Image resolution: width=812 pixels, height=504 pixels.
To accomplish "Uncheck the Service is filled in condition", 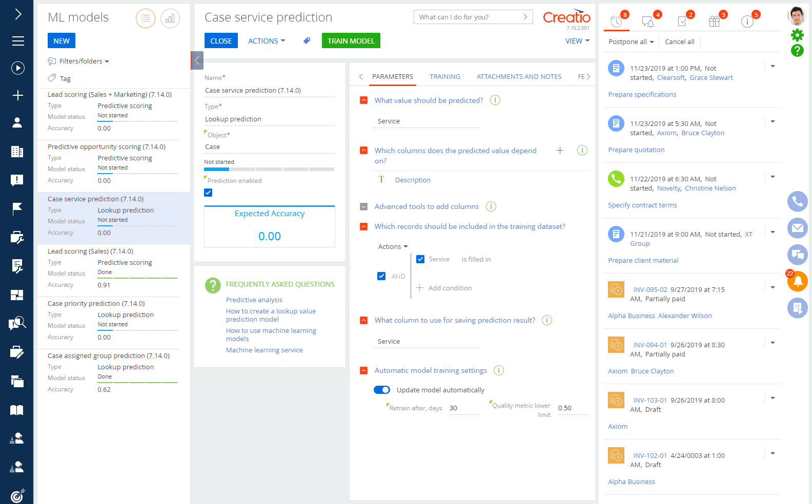I will tap(420, 259).
